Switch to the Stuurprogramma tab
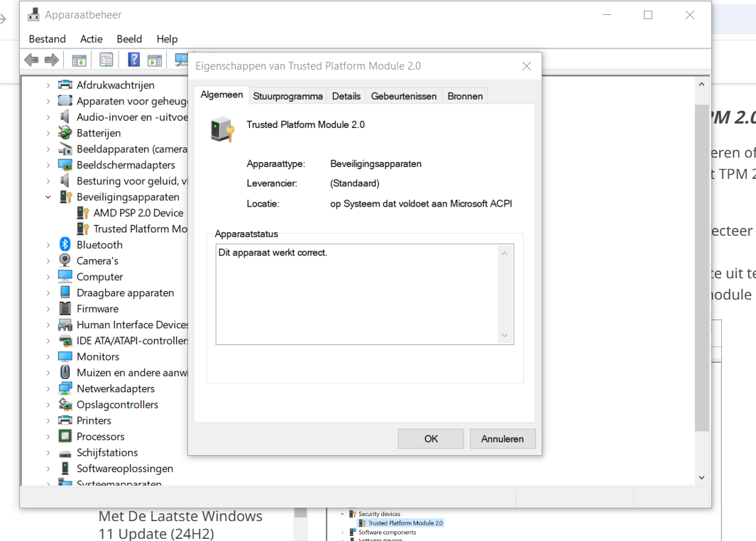The width and height of the screenshot is (756, 541). (x=287, y=96)
